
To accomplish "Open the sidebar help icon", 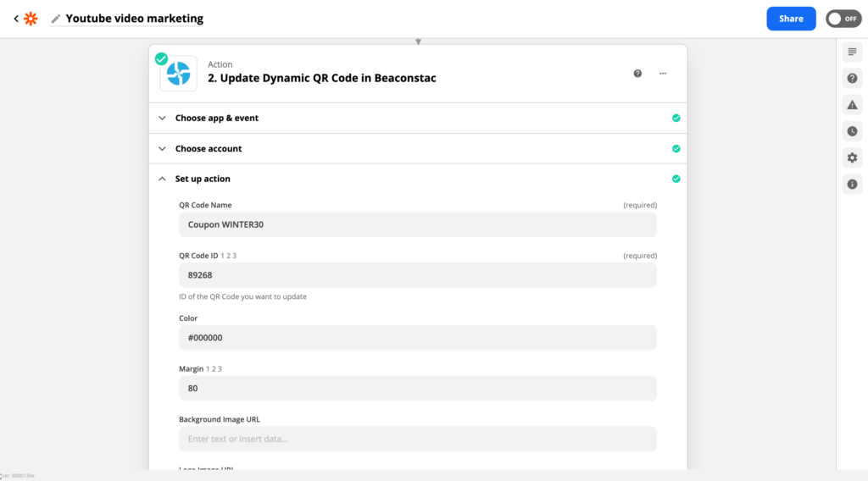I will 852,79.
